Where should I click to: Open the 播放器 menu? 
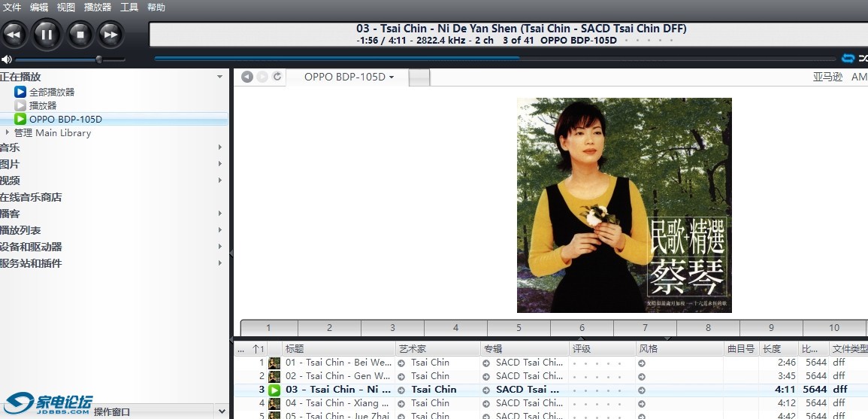click(97, 8)
